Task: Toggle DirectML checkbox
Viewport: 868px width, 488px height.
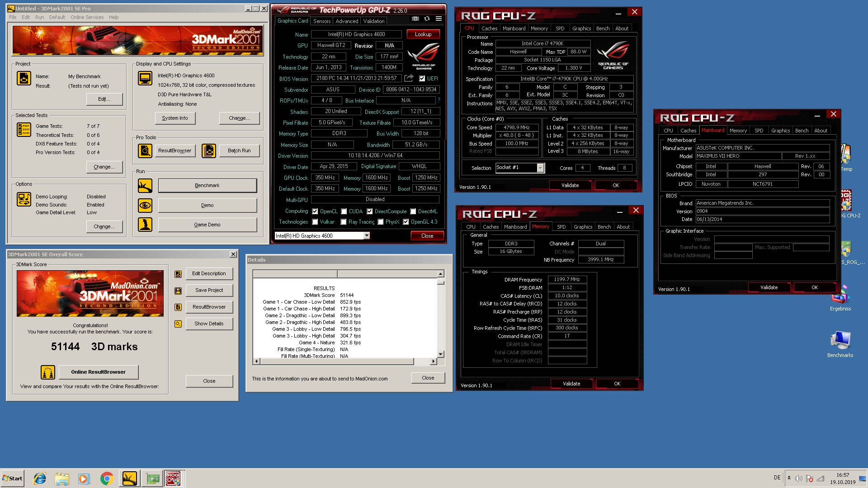Action: (413, 211)
